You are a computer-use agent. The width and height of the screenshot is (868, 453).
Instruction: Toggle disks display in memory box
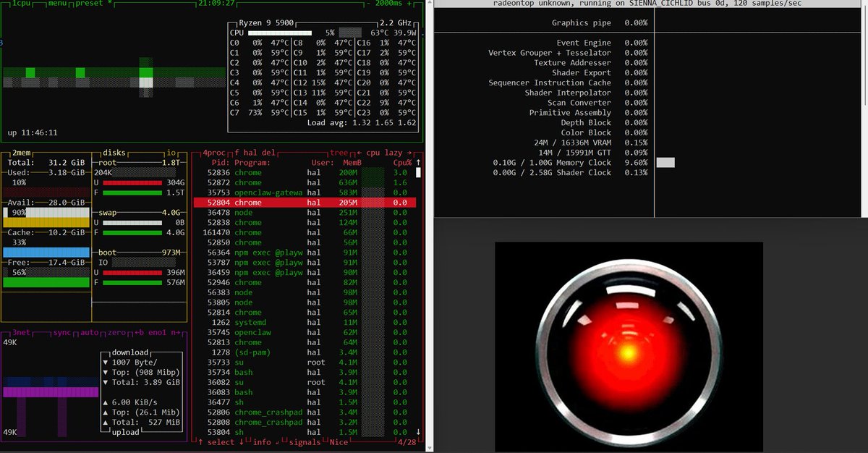115,153
